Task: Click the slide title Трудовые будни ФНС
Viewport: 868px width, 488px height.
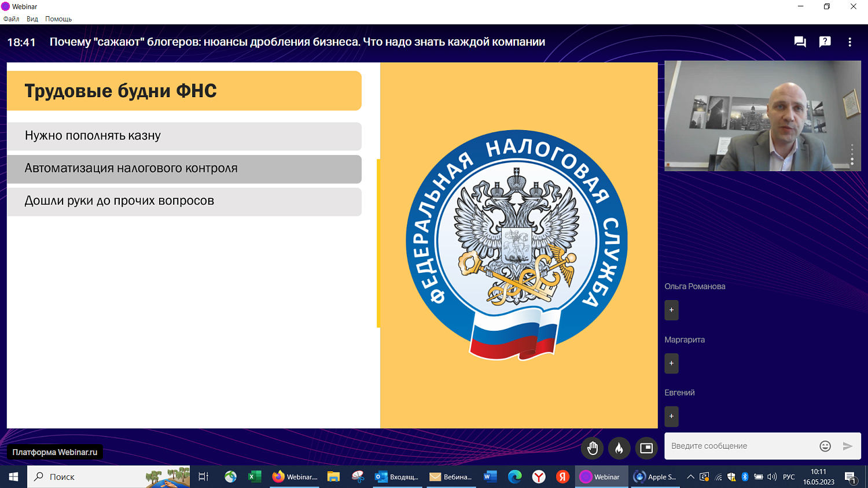Action: [x=120, y=91]
